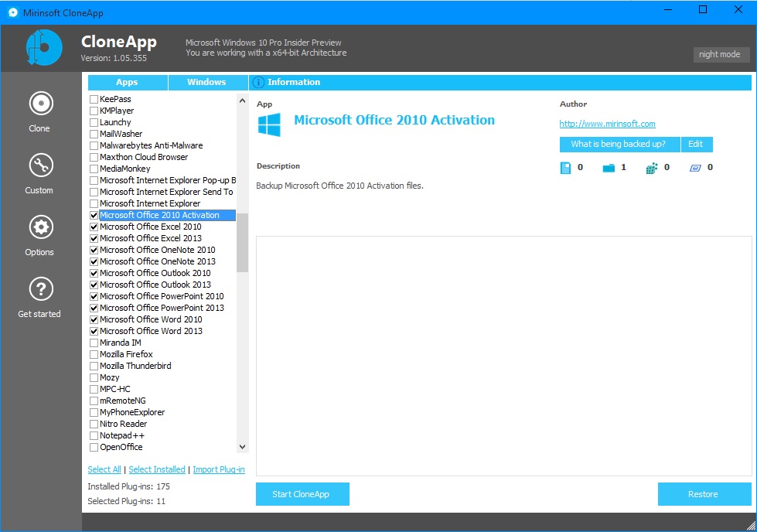Switch to the Windows tab
Viewport: 757px width, 532px height.
(x=206, y=82)
